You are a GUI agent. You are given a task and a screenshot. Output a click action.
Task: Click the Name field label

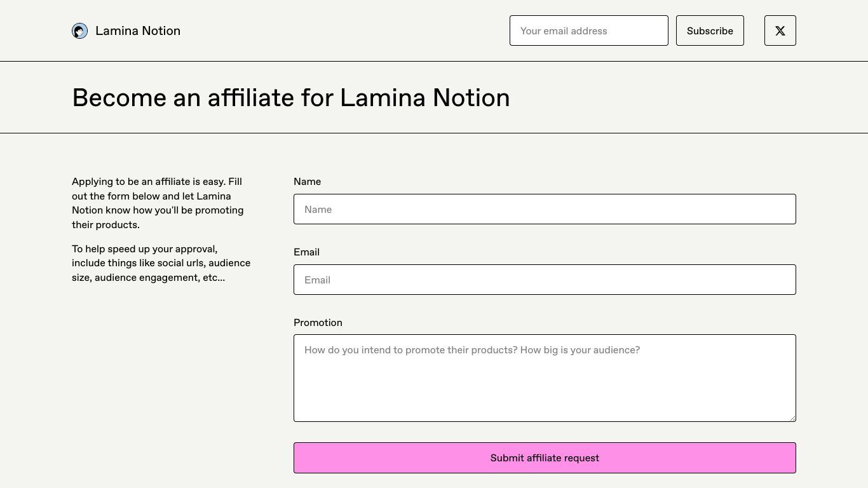tap(307, 182)
